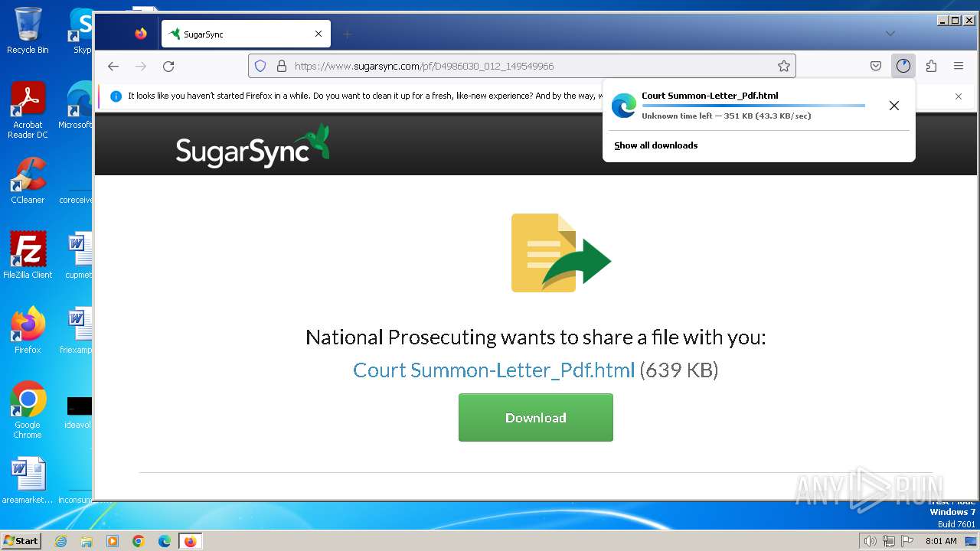Bookmark this page with star icon

[783, 66]
